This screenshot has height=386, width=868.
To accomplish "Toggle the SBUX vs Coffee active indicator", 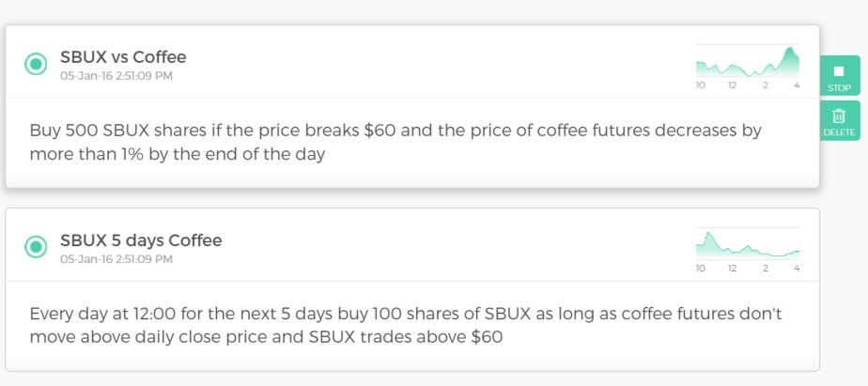I will coord(36,64).
